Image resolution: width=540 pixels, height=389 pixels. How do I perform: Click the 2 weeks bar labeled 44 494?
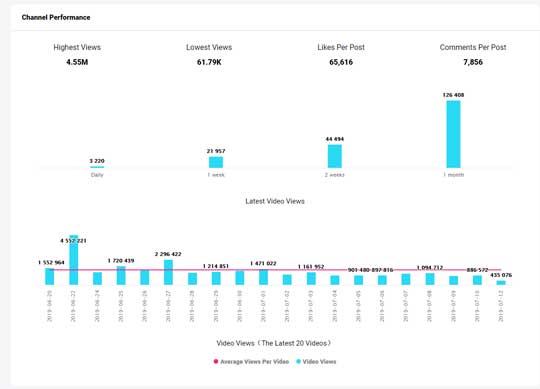point(334,156)
